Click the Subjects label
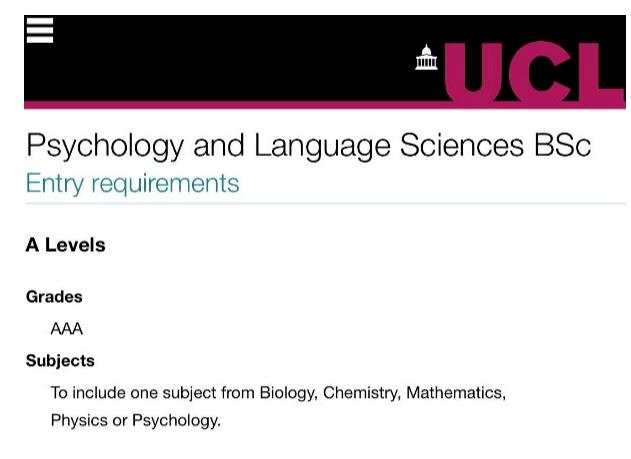Image resolution: width=631 pixels, height=459 pixels. pyautogui.click(x=60, y=361)
